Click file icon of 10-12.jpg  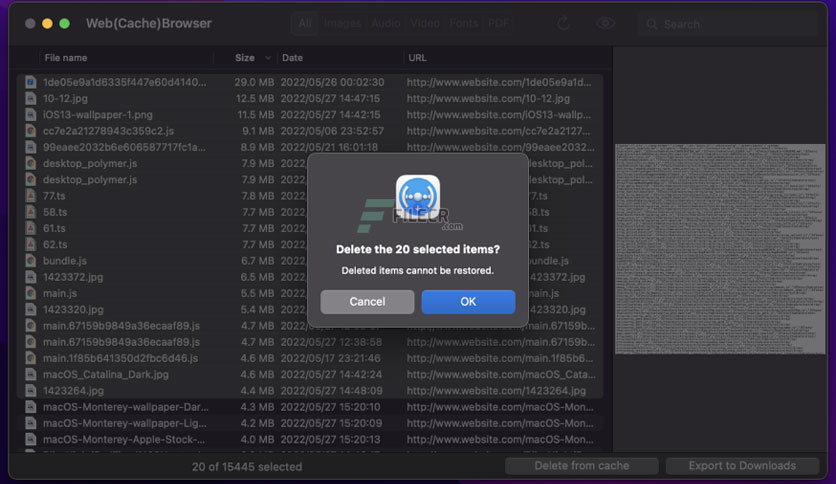point(31,99)
